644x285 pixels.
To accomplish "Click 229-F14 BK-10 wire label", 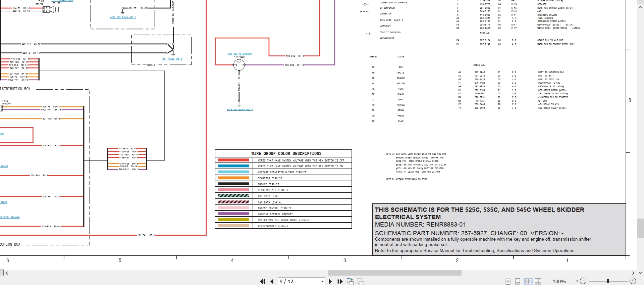I will 31,44.
